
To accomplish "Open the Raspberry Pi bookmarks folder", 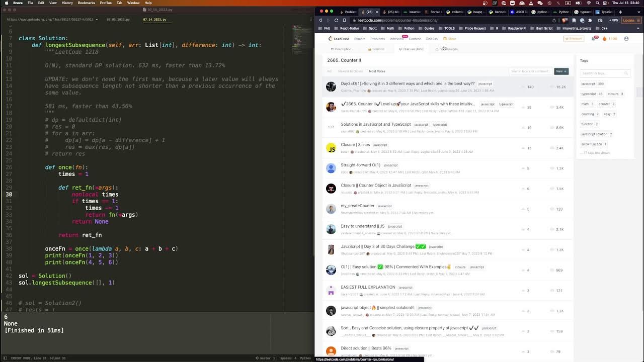I will [514, 28].
